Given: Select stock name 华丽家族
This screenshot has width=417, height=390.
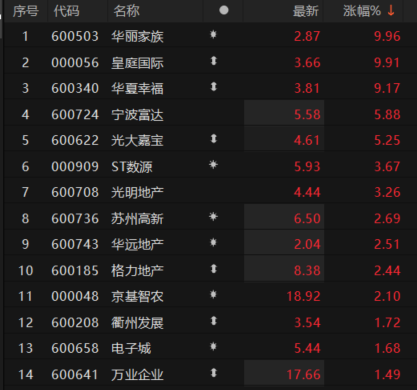Looking at the screenshot, I should tap(137, 36).
